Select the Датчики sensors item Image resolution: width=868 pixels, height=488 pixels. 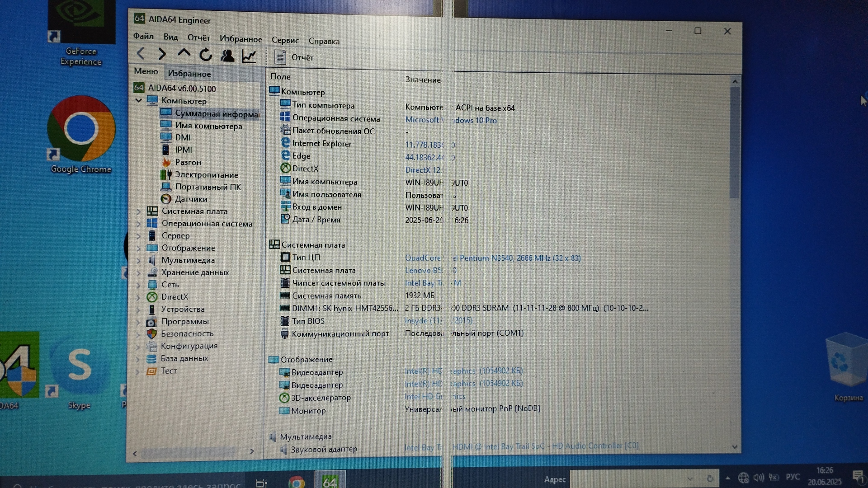(191, 199)
